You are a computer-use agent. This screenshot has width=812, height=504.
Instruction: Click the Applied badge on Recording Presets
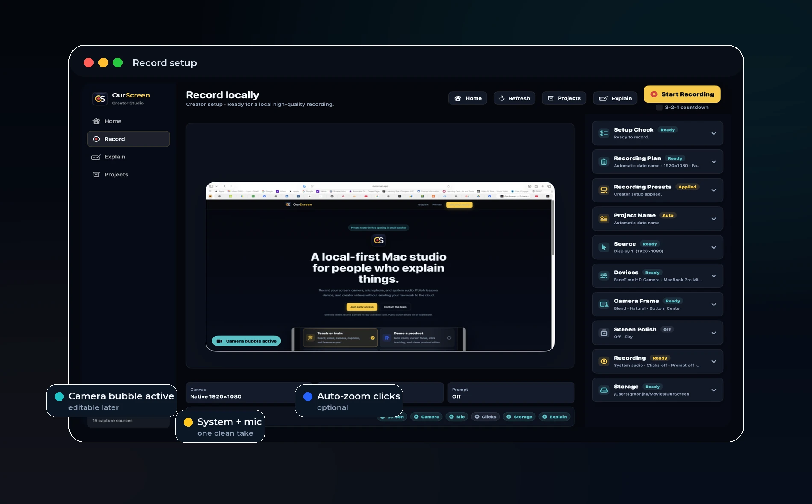tap(687, 187)
